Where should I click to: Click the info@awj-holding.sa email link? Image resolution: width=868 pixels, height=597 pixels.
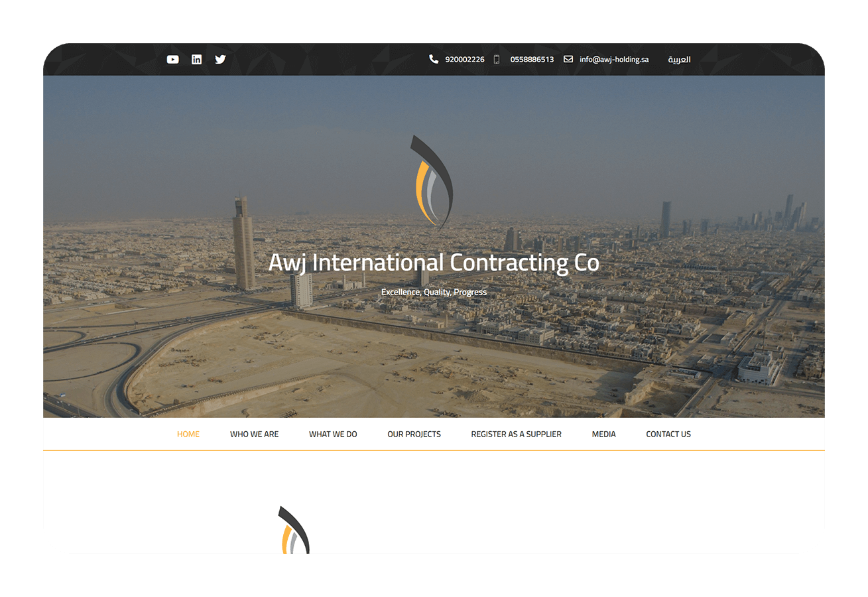tap(613, 59)
